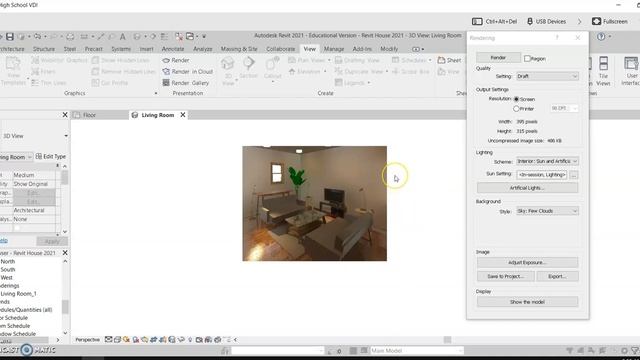This screenshot has height=360, width=640.
Task: Click the Switch Windows icon in quick access toolbar
Action: pos(190,37)
